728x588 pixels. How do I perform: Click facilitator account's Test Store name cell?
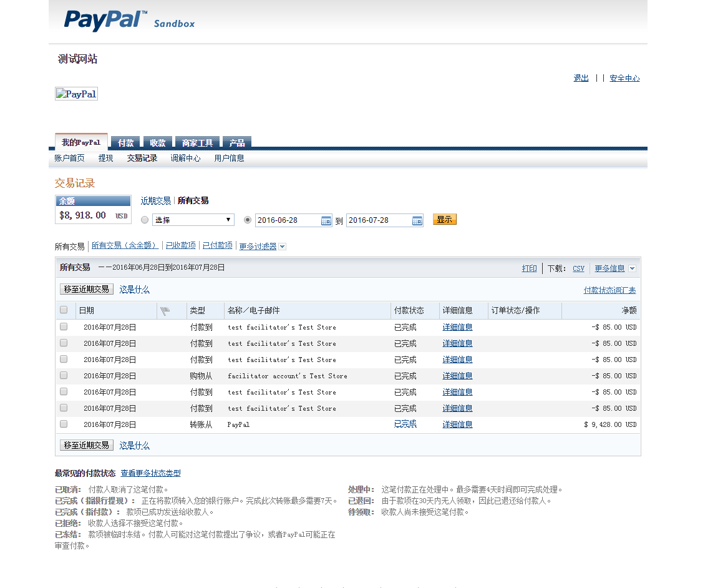288,376
